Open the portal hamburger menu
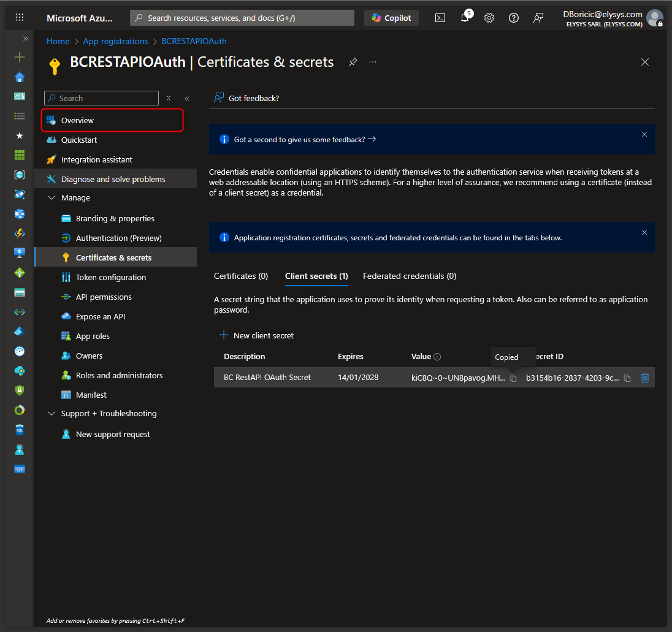This screenshot has height=632, width=672. [x=20, y=18]
